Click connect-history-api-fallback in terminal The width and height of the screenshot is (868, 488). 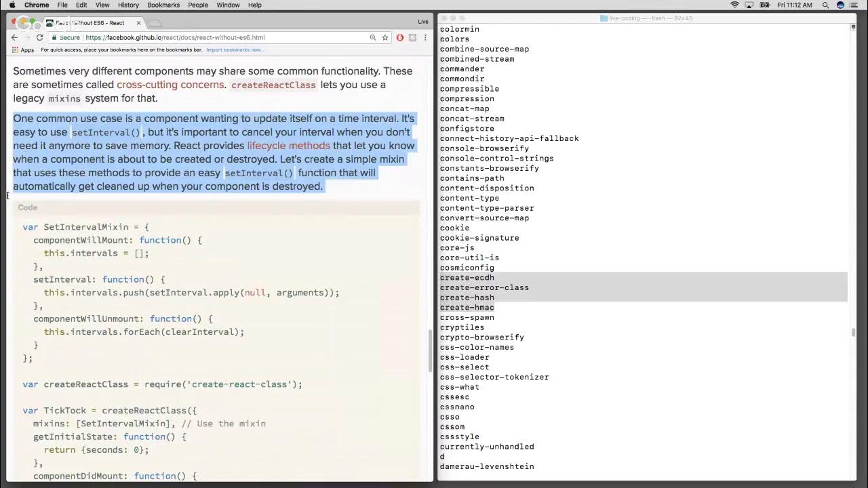tap(509, 138)
